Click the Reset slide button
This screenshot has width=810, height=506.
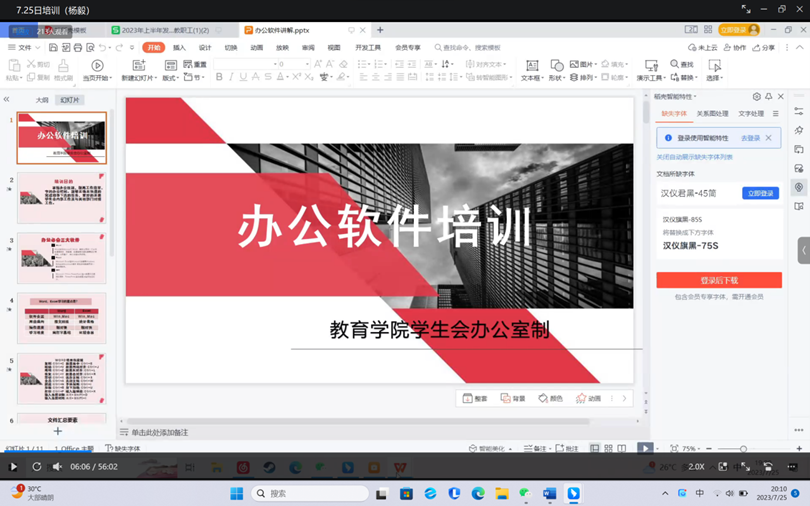click(196, 64)
